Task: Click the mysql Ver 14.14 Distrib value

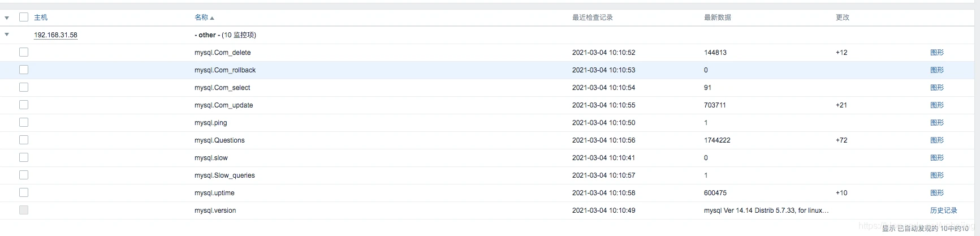Action: [x=766, y=211]
